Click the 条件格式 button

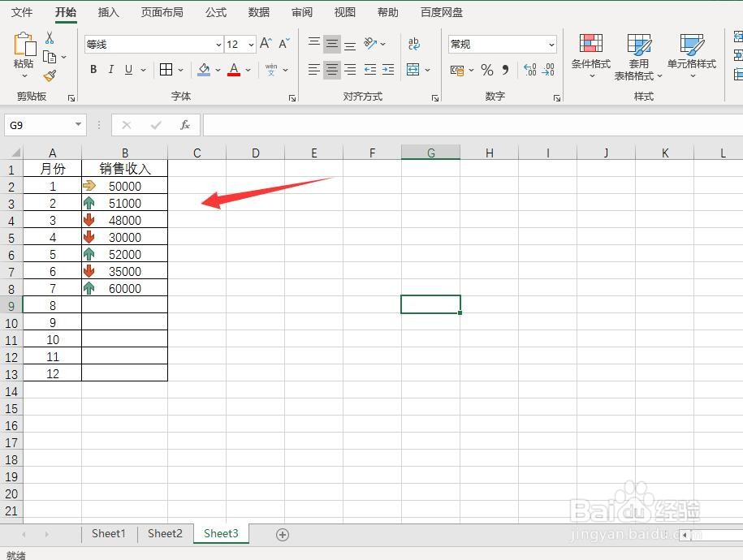click(x=590, y=57)
